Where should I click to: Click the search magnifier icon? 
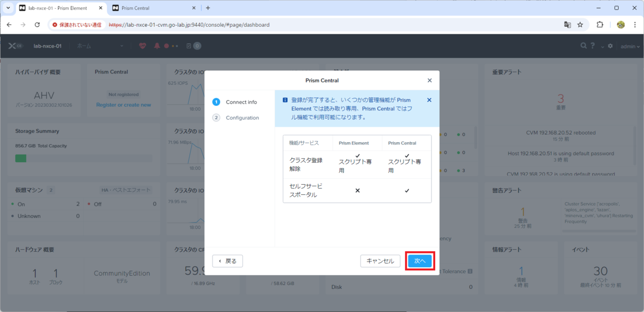pyautogui.click(x=584, y=46)
